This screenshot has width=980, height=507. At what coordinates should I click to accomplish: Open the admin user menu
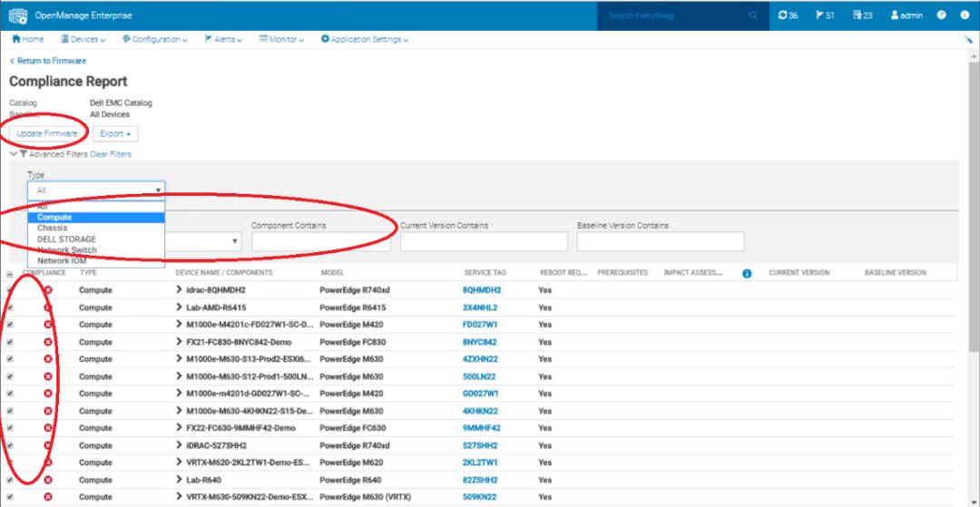pos(906,15)
